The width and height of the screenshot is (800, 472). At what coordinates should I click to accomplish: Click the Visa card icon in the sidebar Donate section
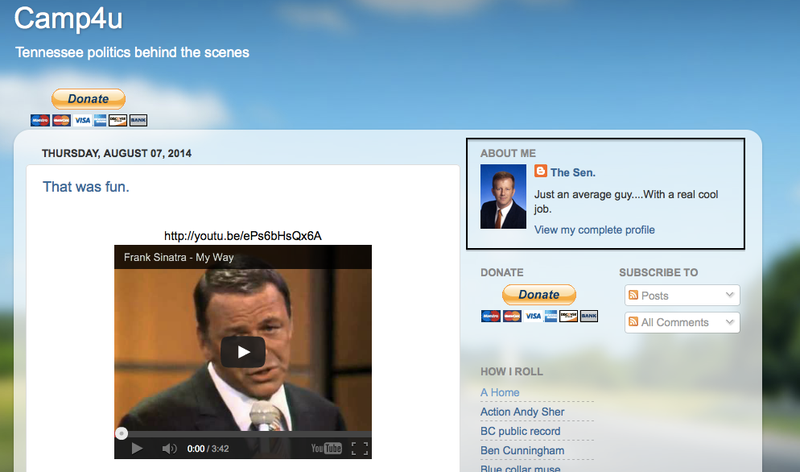click(x=533, y=316)
